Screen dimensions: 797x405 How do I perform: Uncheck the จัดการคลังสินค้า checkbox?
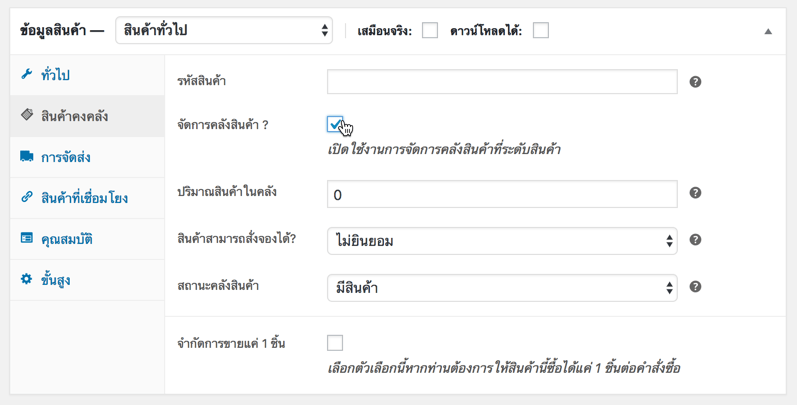coord(335,123)
